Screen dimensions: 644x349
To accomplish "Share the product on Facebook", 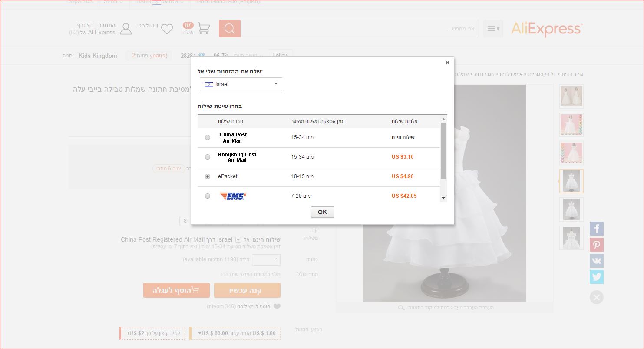I will coord(597,229).
